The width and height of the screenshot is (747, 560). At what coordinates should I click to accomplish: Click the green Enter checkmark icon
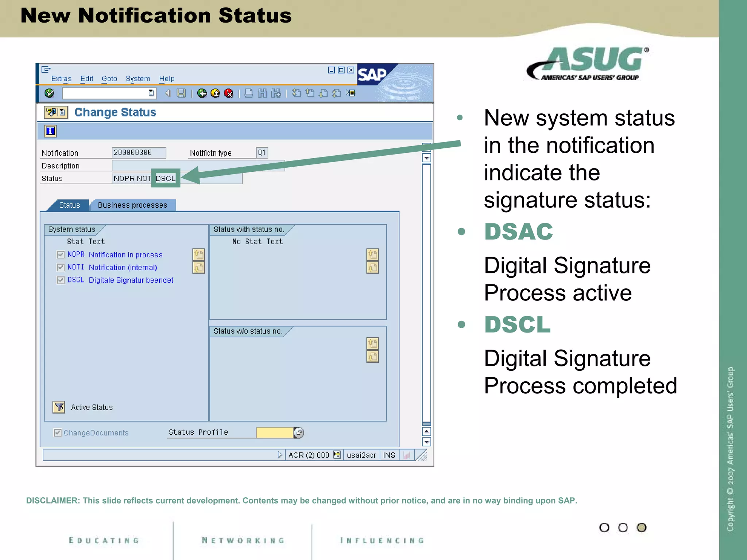[x=49, y=93]
